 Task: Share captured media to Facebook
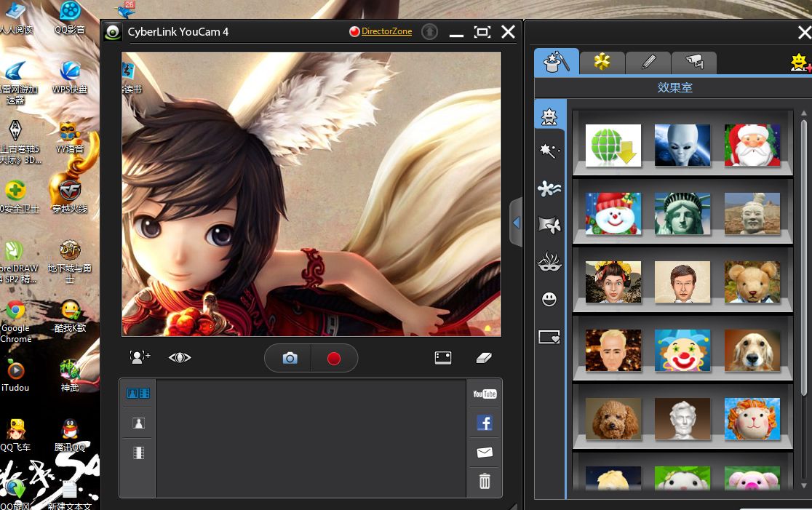click(x=485, y=423)
